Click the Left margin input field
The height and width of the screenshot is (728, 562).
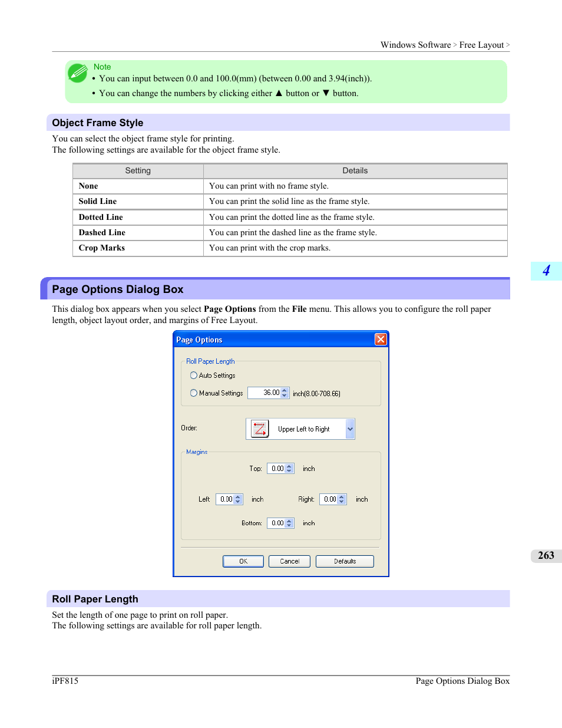(x=225, y=499)
